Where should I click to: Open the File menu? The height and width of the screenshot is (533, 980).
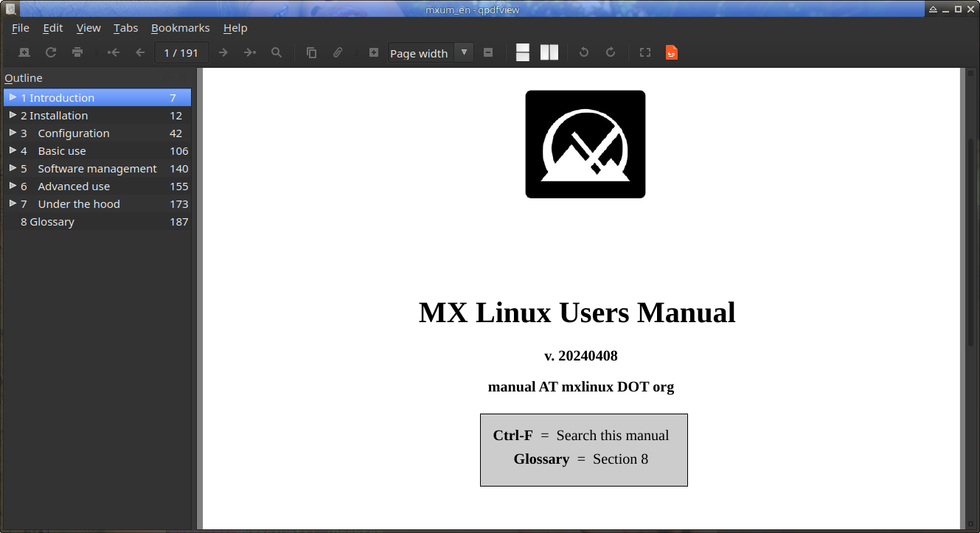pyautogui.click(x=21, y=28)
